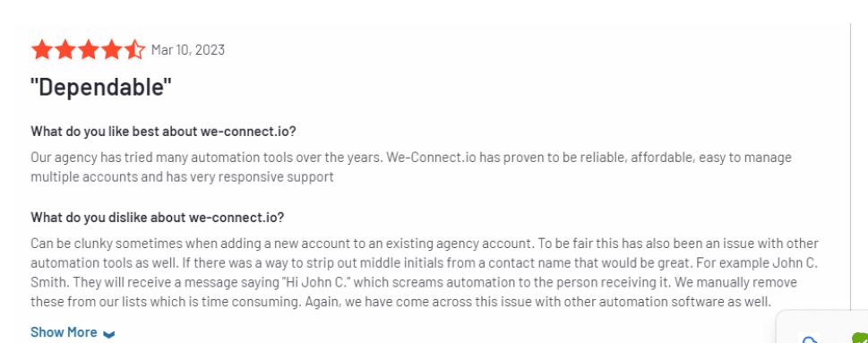Select the second orange star
Viewport: 868px width, 343px height.
pyautogui.click(x=64, y=50)
